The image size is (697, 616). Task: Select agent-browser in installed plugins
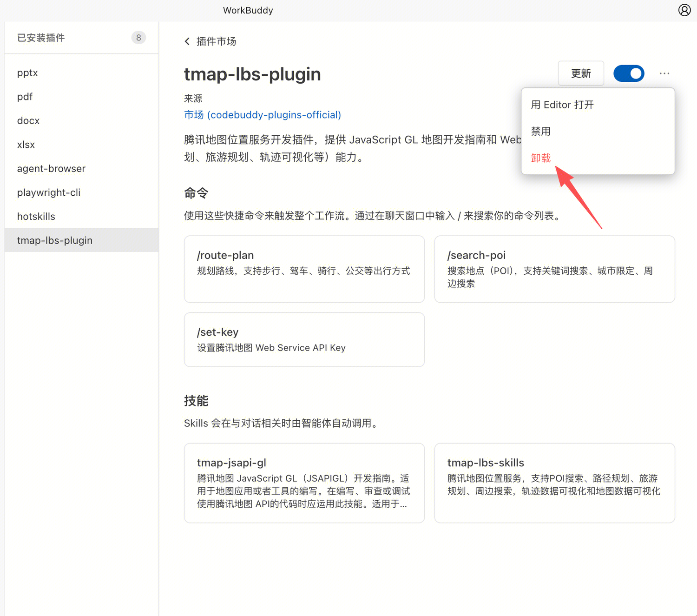(51, 169)
